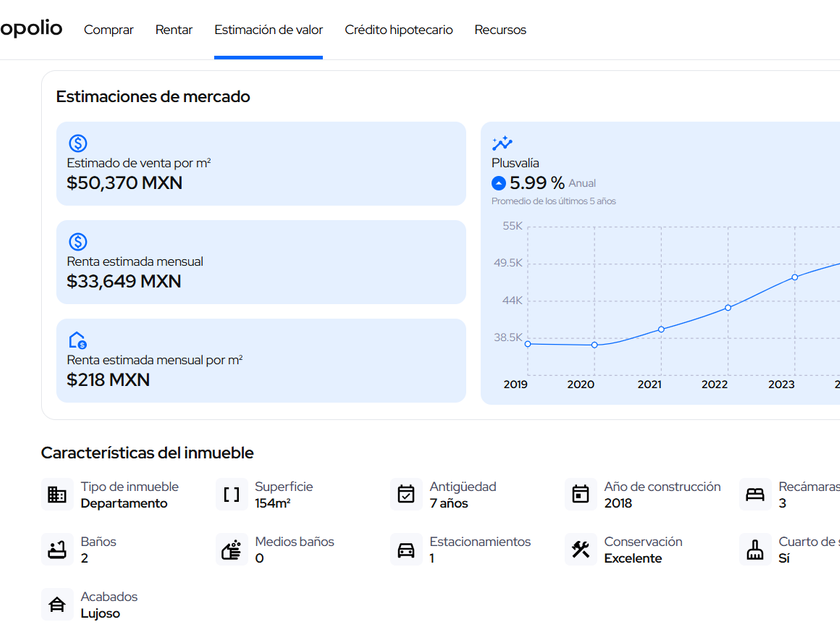Image resolution: width=840 pixels, height=630 pixels.
Task: Click the building icon for Tipo de inmueble
Action: click(x=57, y=495)
